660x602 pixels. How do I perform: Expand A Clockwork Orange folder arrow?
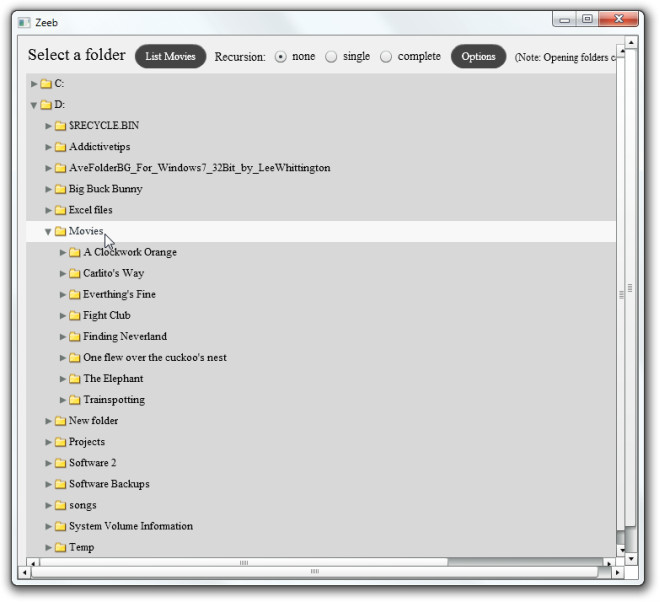(63, 252)
